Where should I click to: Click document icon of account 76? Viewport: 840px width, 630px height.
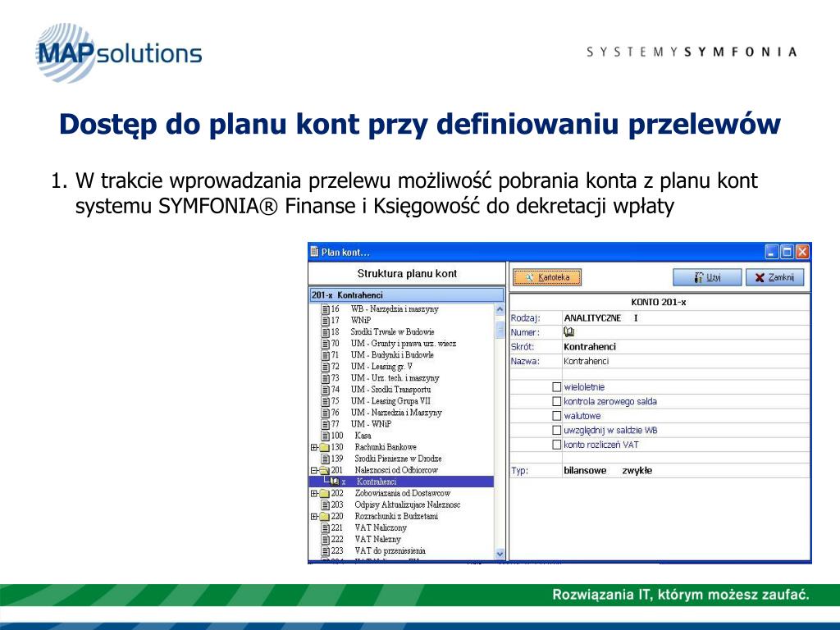(325, 413)
